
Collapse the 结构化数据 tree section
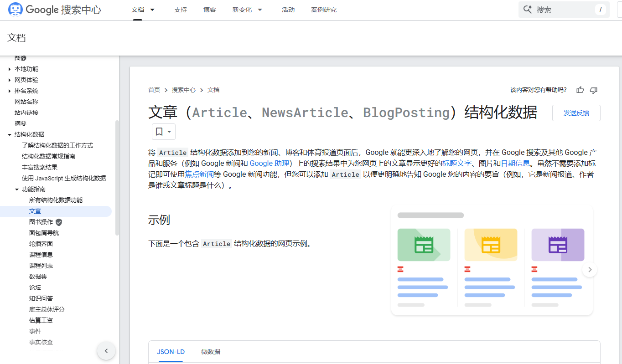click(x=10, y=135)
